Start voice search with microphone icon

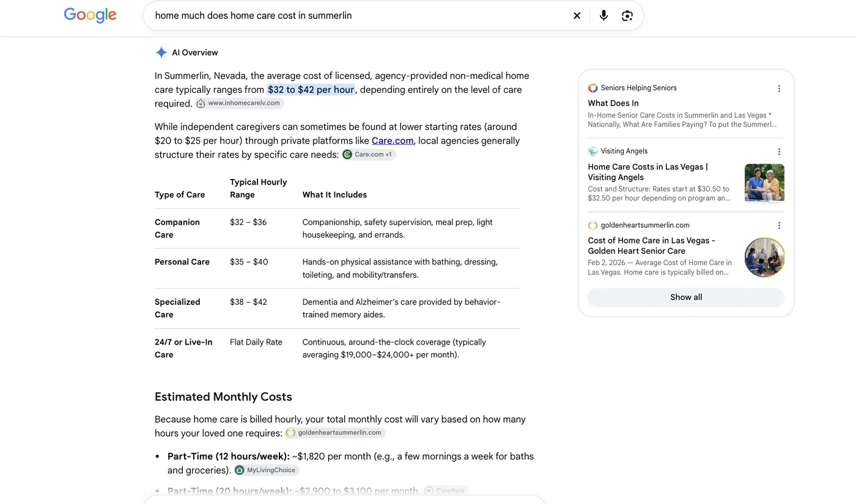603,16
